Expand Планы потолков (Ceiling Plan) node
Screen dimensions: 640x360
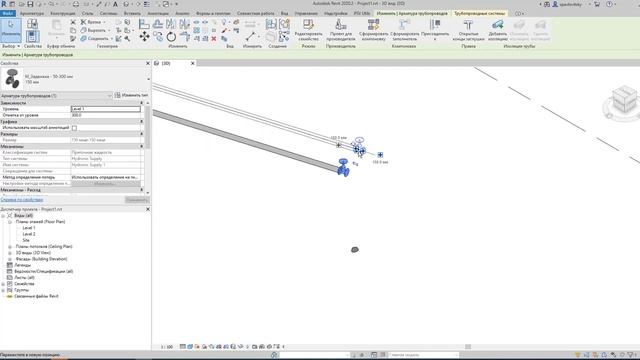pyautogui.click(x=10, y=247)
